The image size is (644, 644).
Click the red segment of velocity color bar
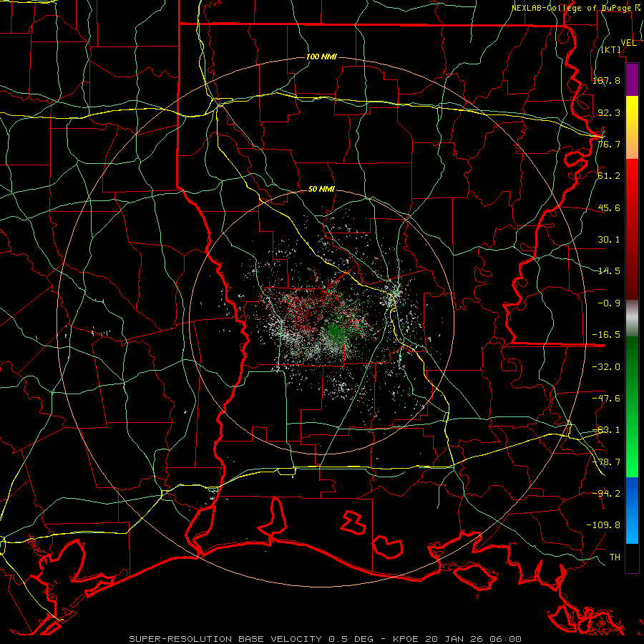[x=632, y=229]
